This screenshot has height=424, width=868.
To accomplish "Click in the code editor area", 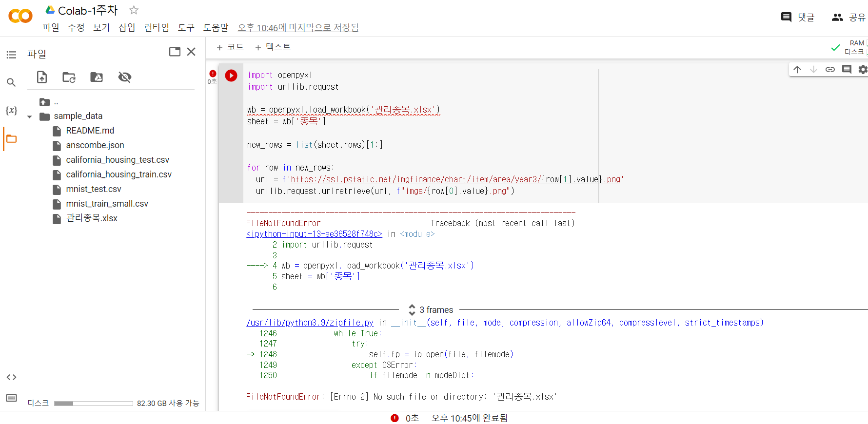I will [x=555, y=133].
